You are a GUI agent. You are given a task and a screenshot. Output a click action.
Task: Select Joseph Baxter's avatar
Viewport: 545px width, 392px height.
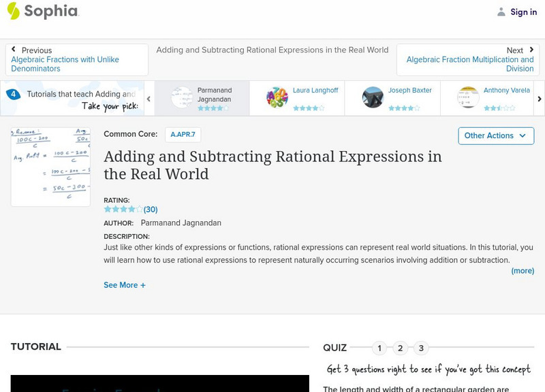coord(373,98)
